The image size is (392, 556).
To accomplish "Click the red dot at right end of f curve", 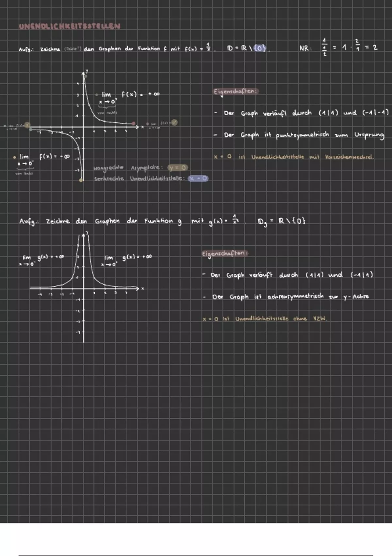I will click(x=133, y=123).
